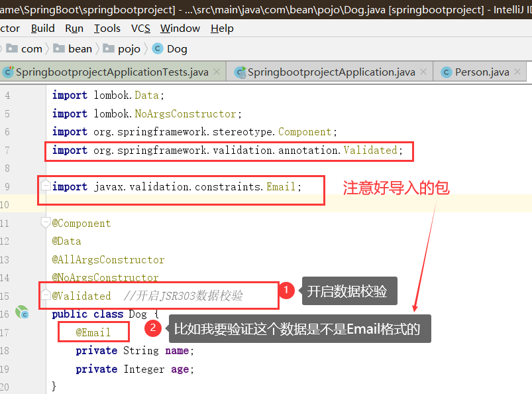
Task: Open the Window menu
Action: pos(180,29)
